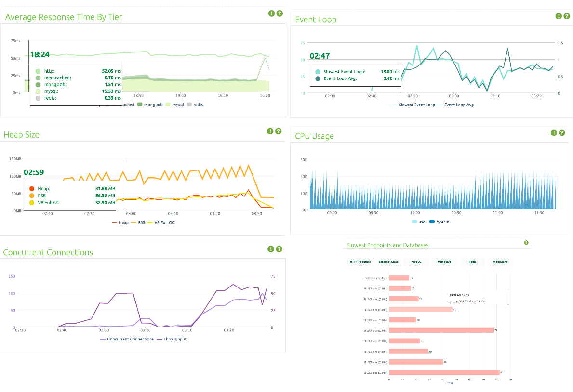Select the MongoDB tab
The image size is (573, 392).
444,262
